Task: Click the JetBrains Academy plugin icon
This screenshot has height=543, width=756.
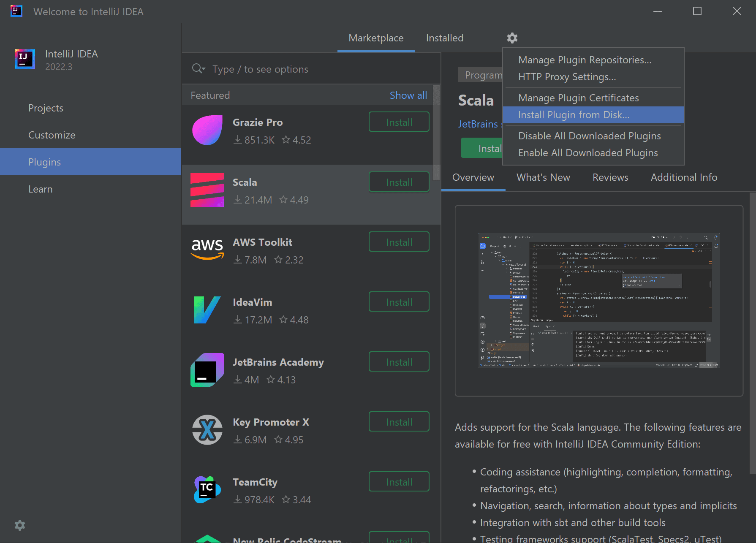Action: point(207,370)
